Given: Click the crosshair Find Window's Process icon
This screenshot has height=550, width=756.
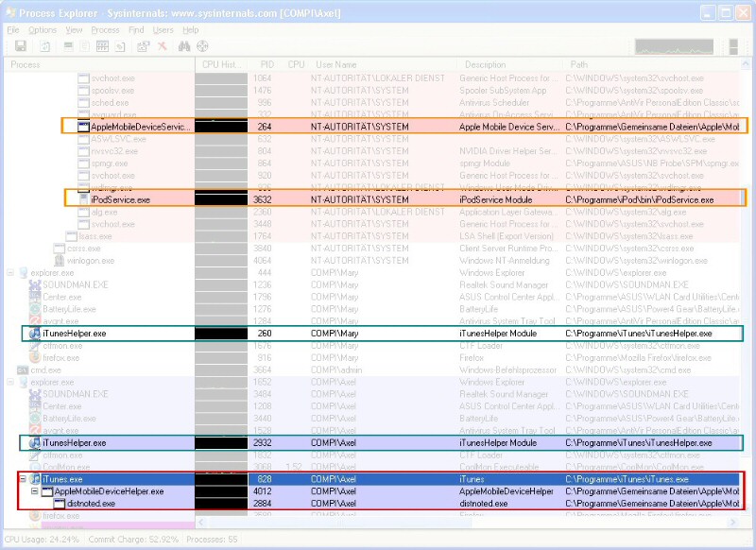Looking at the screenshot, I should click(x=202, y=46).
